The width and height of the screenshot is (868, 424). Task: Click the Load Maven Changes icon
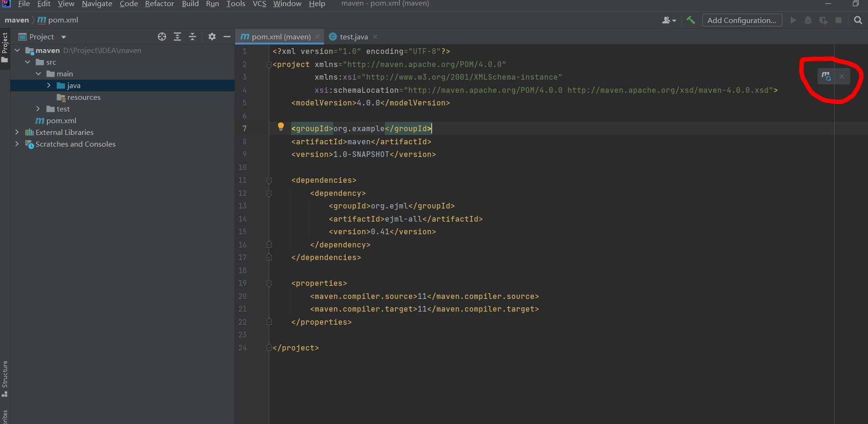pos(826,76)
